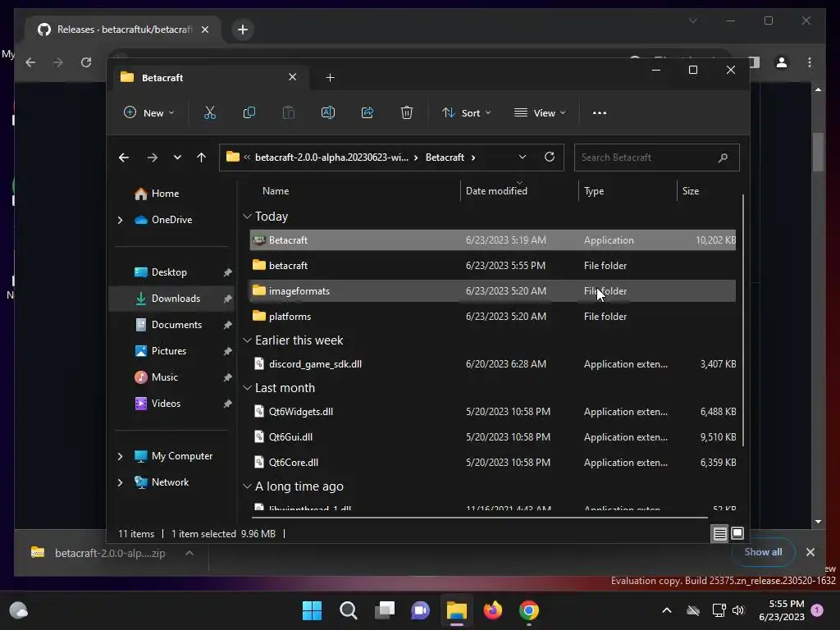The image size is (840, 630).
Task: Open the View options dropdown
Action: tap(540, 113)
